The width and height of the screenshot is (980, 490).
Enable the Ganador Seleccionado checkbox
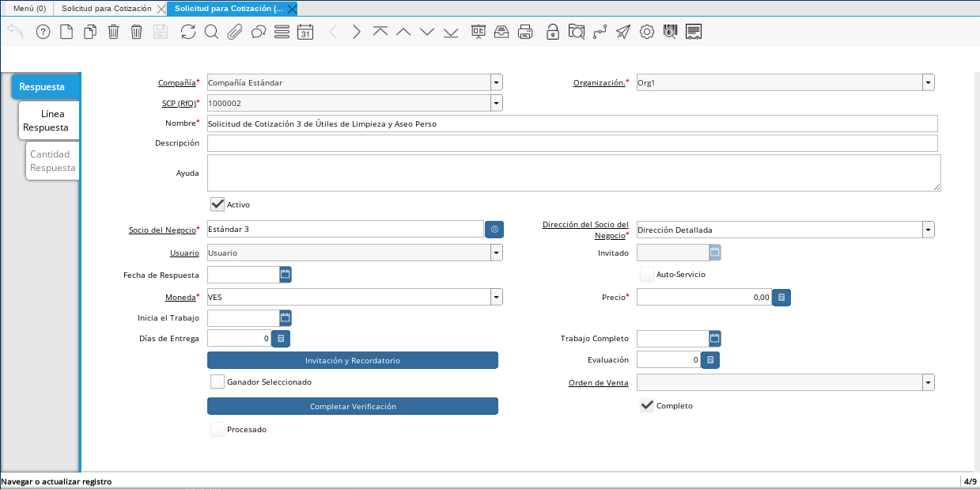pos(218,382)
